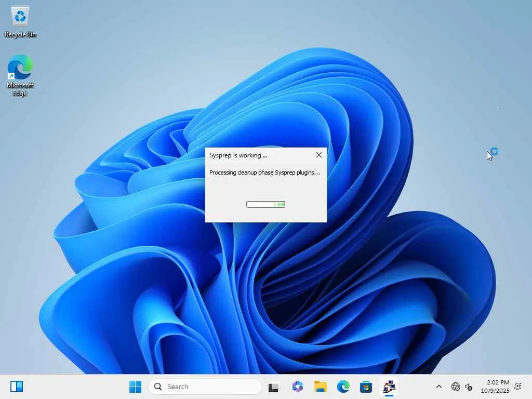Open the notifications bell icon
Viewport: 532px width, 399px height.
[518, 387]
